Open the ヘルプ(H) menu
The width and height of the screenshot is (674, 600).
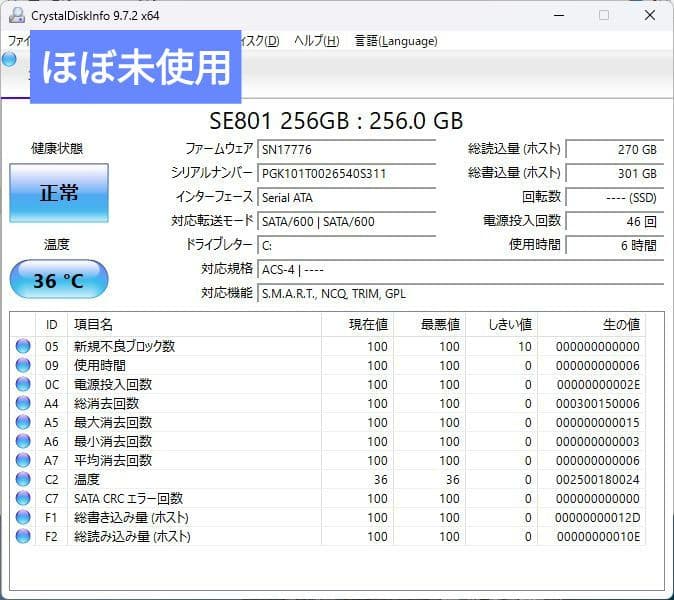point(317,41)
